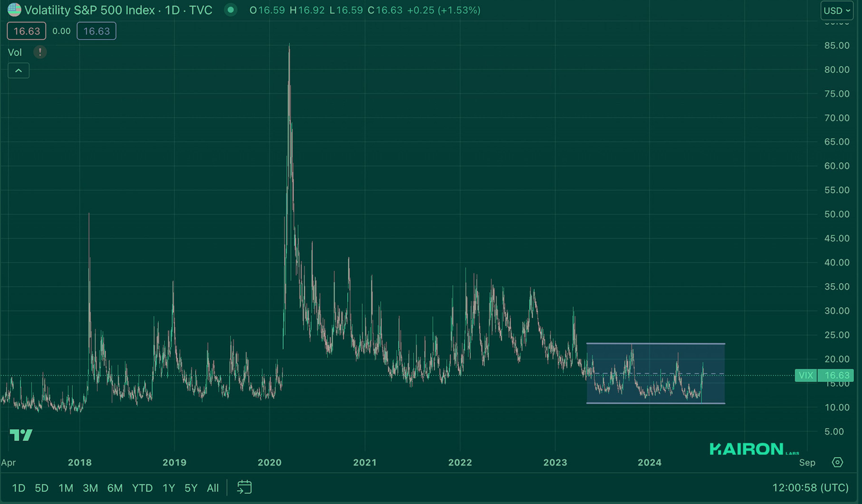Screen dimensions: 862x504
Task: Select the 5Y time range
Action: tap(191, 488)
